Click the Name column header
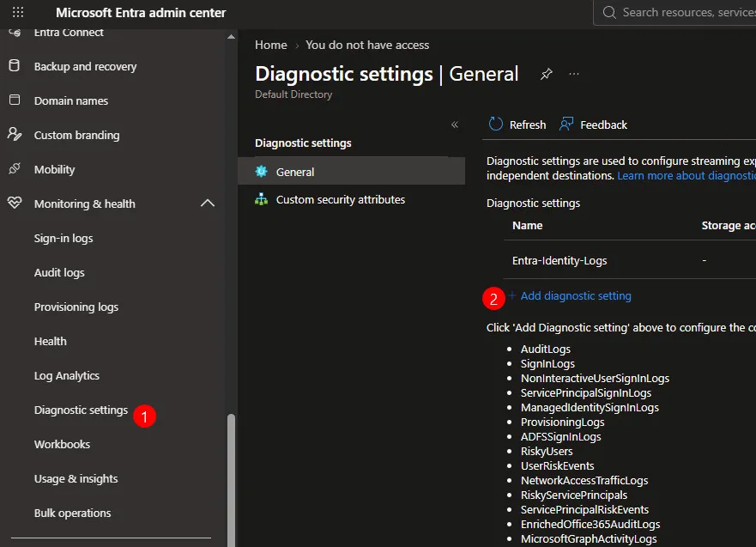The width and height of the screenshot is (756, 547). pyautogui.click(x=527, y=225)
